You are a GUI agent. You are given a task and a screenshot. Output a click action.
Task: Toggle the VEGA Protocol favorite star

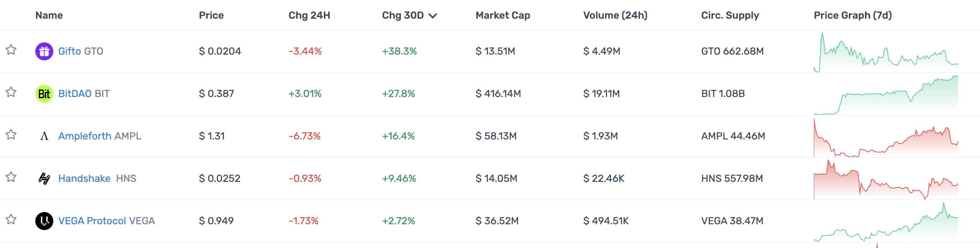(11, 220)
